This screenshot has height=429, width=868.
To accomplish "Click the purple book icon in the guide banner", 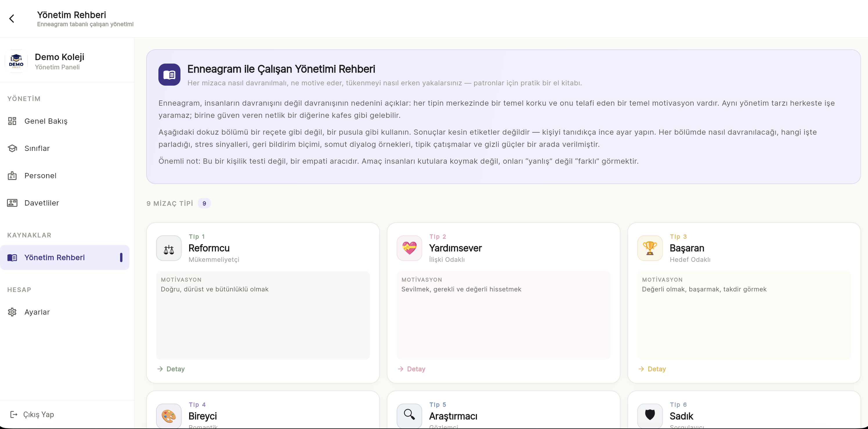I will click(169, 75).
